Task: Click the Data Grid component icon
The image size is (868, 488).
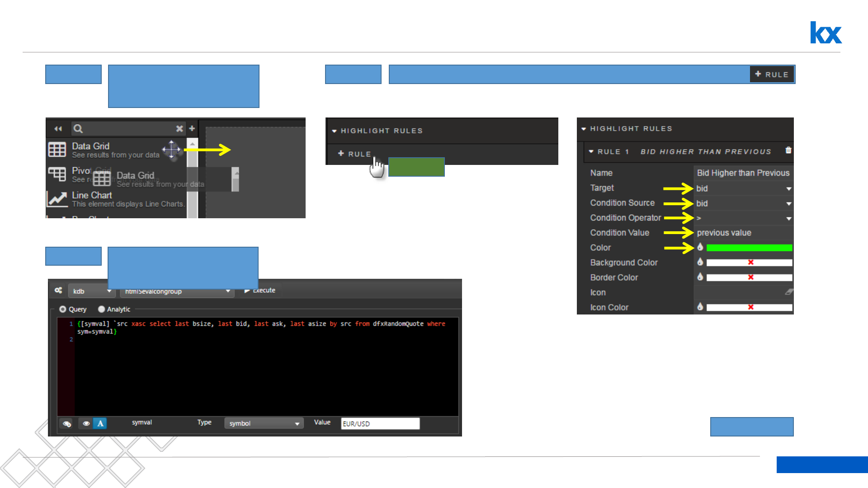Action: [x=57, y=150]
